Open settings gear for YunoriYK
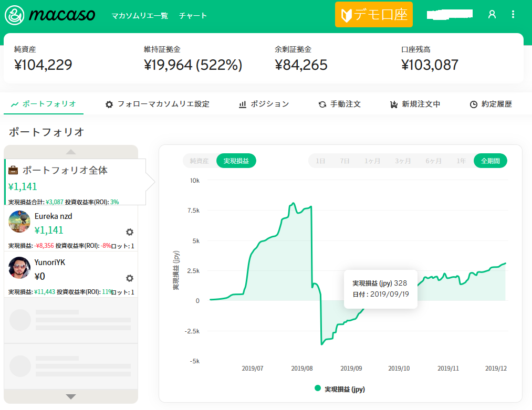Image resolution: width=532 pixels, height=410 pixels. pyautogui.click(x=130, y=278)
